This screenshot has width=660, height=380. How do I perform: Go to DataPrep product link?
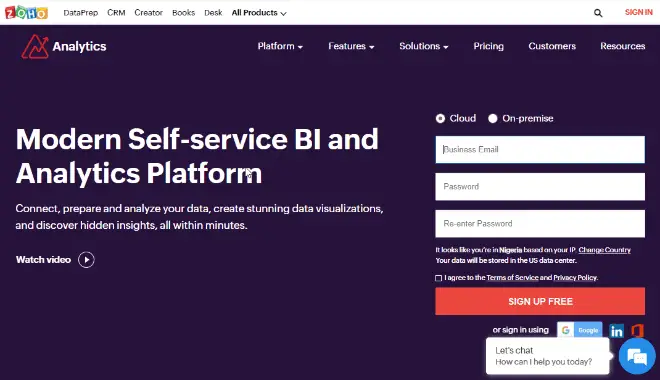80,13
